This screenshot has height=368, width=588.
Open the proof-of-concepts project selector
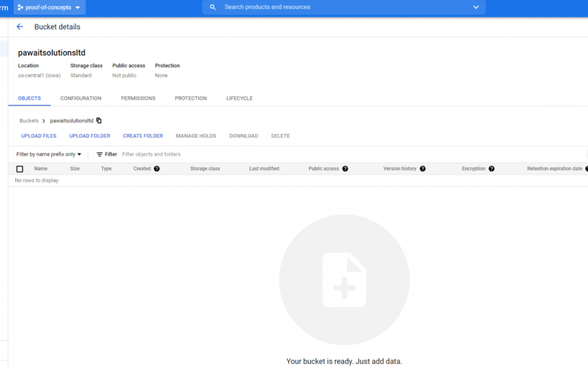tap(50, 7)
